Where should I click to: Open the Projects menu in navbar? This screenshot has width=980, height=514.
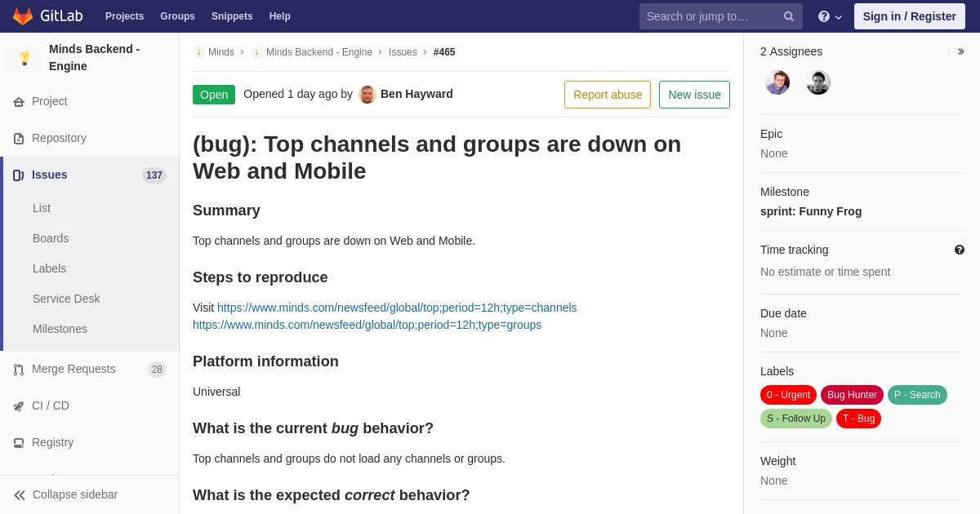[124, 16]
